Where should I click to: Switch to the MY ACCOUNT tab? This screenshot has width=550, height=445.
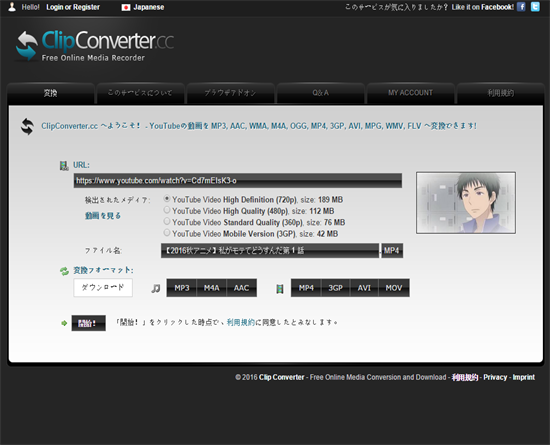tap(410, 93)
